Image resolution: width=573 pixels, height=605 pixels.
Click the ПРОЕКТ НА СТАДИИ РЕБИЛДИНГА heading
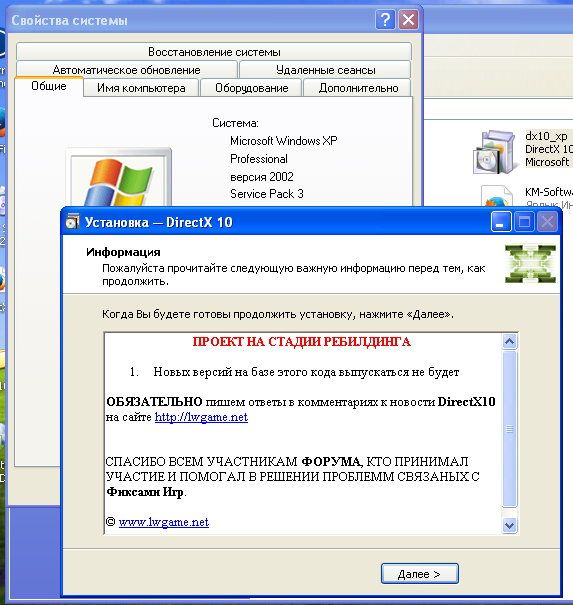[x=301, y=342]
